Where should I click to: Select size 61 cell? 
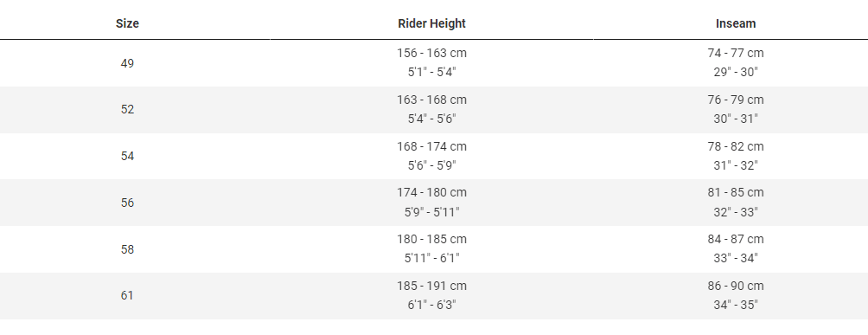(127, 295)
